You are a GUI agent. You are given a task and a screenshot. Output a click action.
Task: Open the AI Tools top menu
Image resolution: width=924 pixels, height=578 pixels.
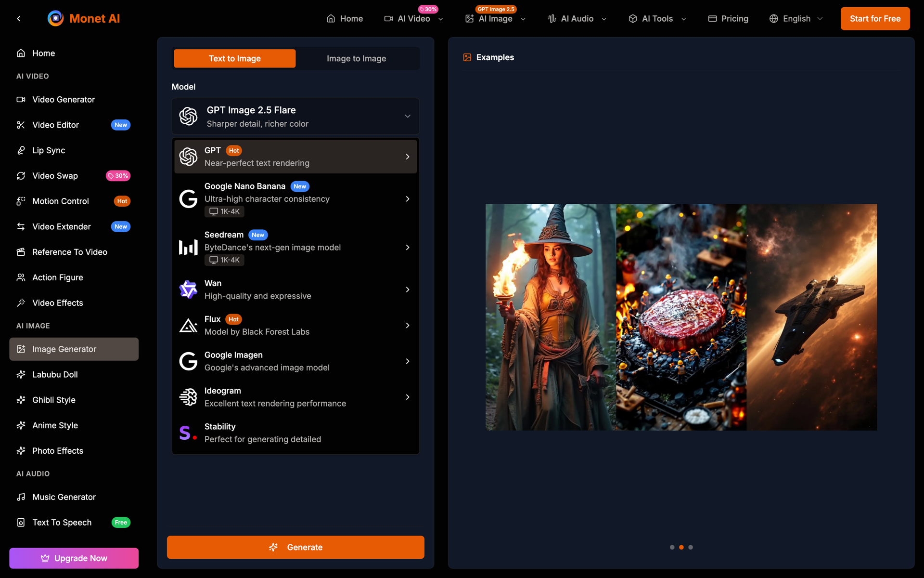(x=657, y=19)
